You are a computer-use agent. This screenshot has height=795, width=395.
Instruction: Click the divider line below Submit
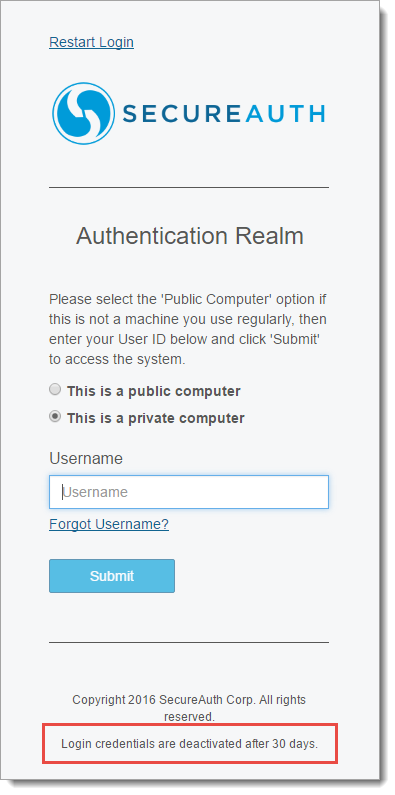[189, 642]
